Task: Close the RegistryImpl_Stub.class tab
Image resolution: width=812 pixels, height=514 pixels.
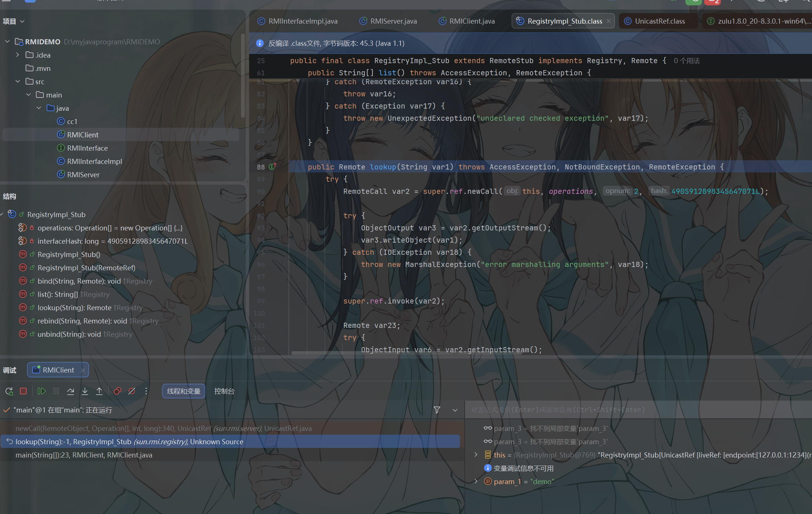Action: pyautogui.click(x=609, y=21)
